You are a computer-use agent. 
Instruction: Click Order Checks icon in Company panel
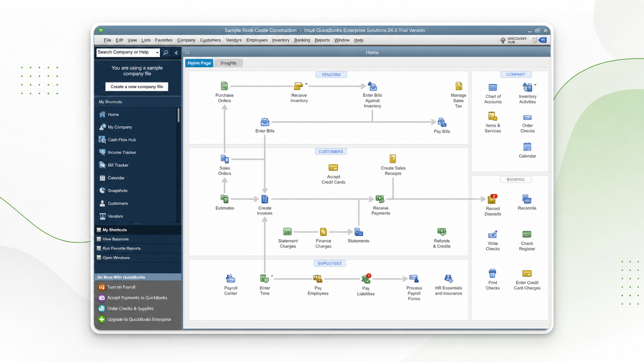[527, 117]
